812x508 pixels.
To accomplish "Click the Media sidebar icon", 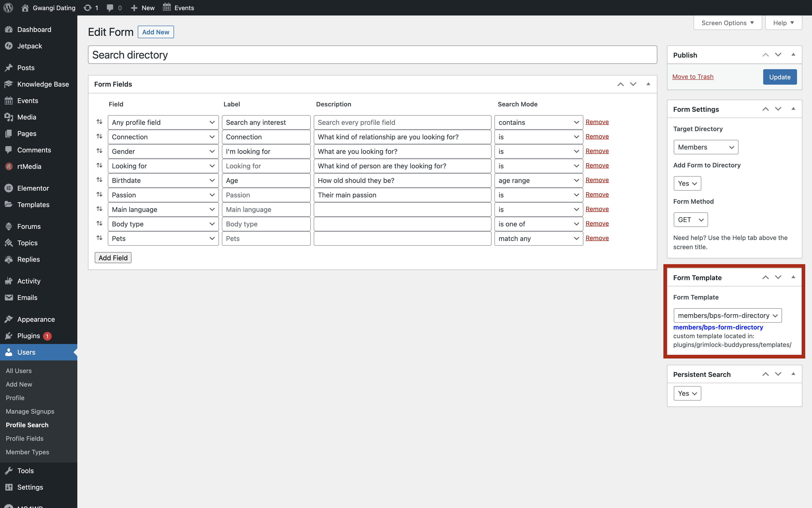I will coord(9,117).
